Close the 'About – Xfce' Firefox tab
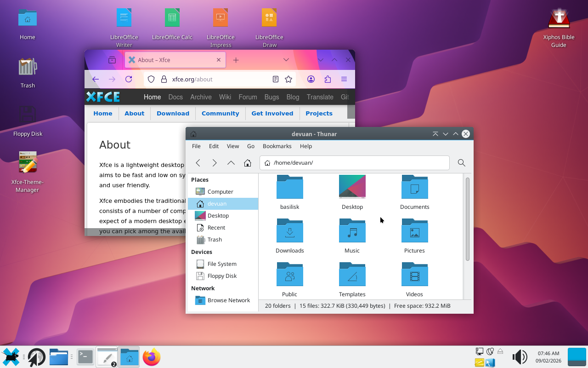 tap(219, 60)
